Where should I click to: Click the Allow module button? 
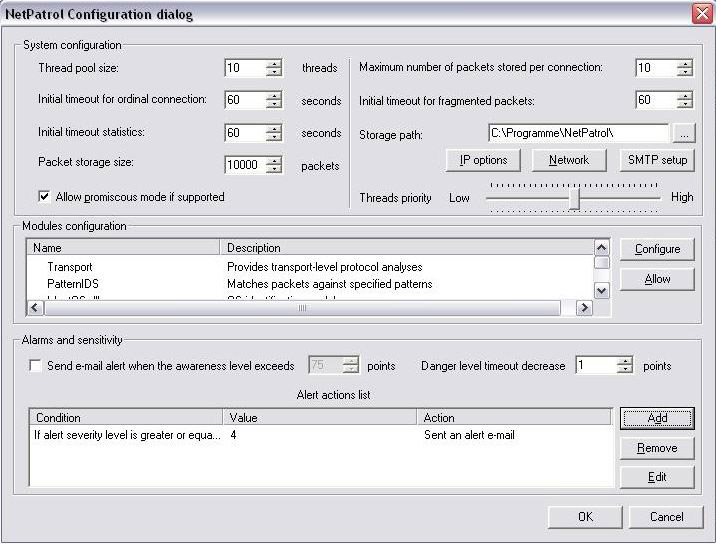tap(657, 279)
